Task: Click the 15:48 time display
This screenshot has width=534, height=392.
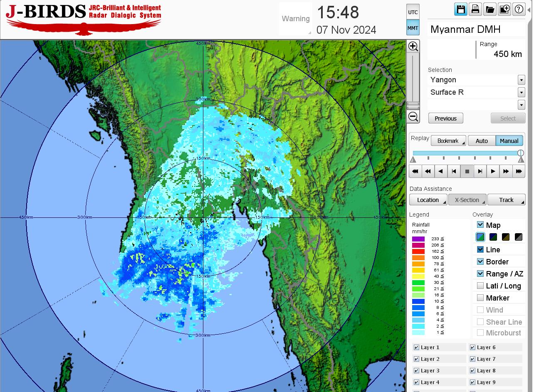Action: [x=338, y=12]
